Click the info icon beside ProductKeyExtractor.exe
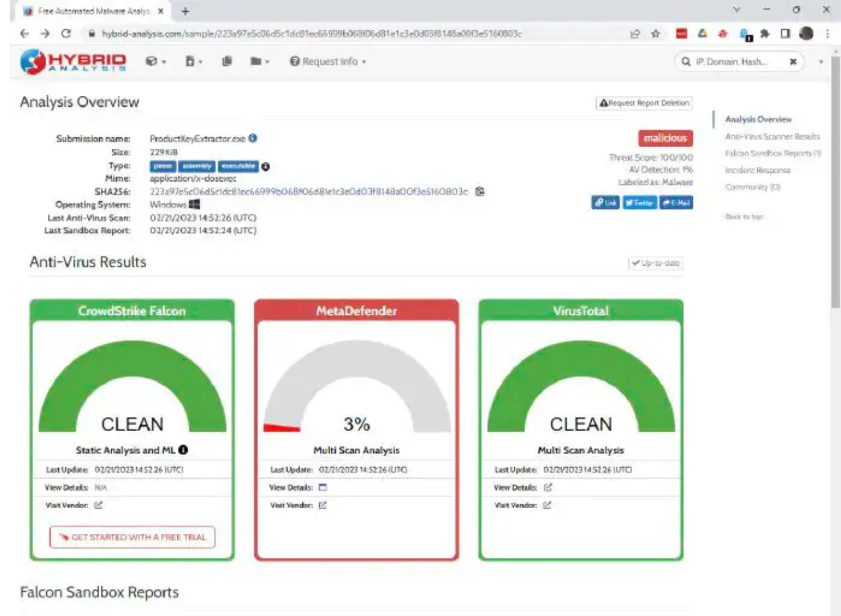 253,138
